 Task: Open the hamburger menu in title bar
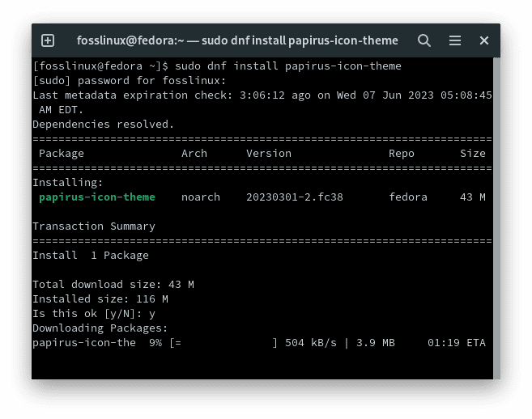(x=455, y=40)
